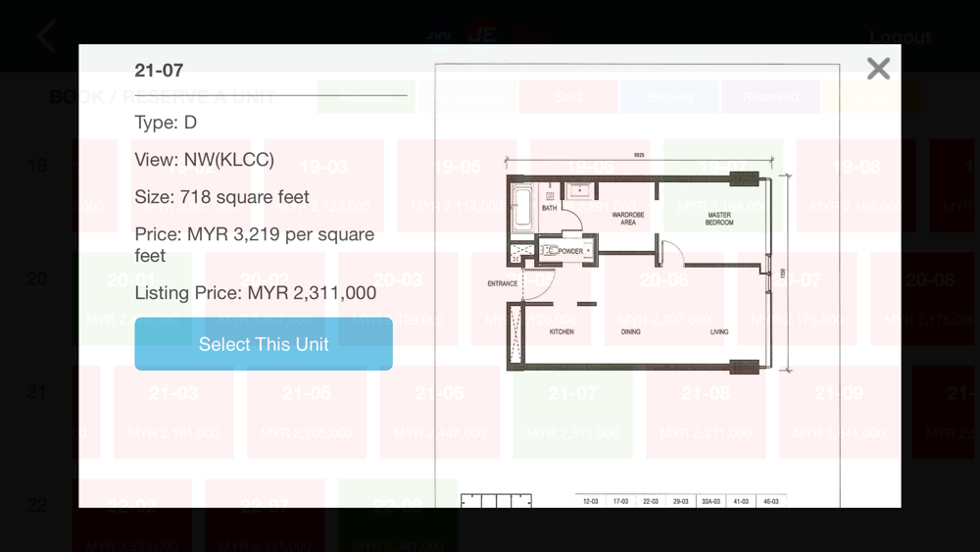Click the 'View: NW(KLCC)' text
The width and height of the screenshot is (980, 552).
click(x=205, y=160)
